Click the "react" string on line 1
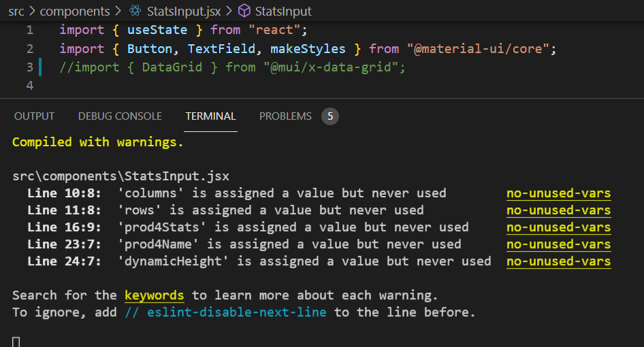644x347 pixels. point(274,30)
